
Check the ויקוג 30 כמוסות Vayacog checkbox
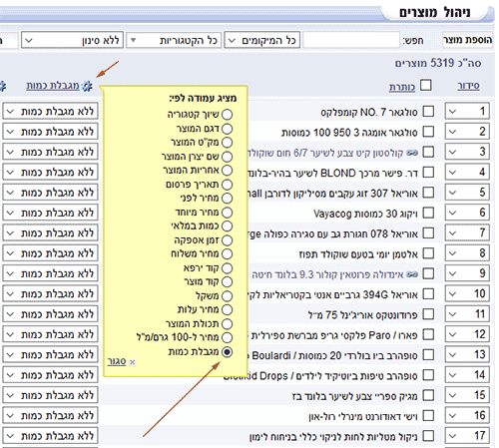[x=428, y=213]
